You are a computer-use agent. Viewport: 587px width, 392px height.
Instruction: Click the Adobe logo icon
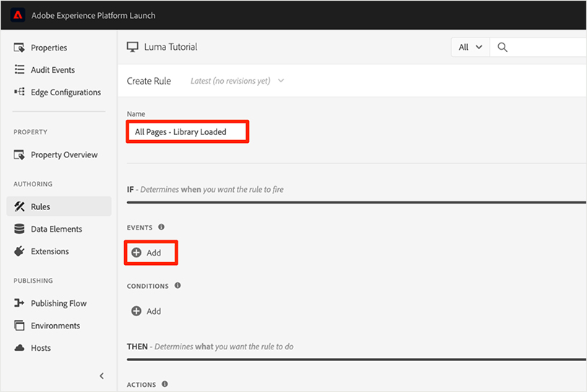[17, 15]
